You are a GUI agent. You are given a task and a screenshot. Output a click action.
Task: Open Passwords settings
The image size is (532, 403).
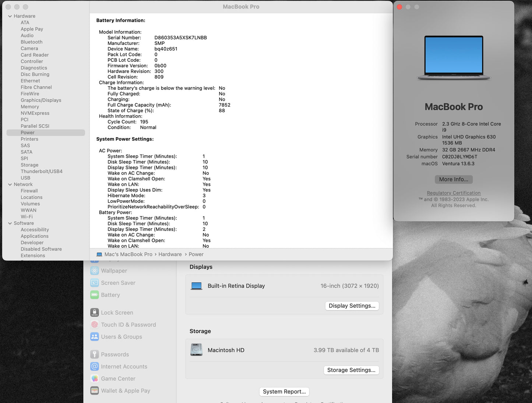pyautogui.click(x=114, y=354)
